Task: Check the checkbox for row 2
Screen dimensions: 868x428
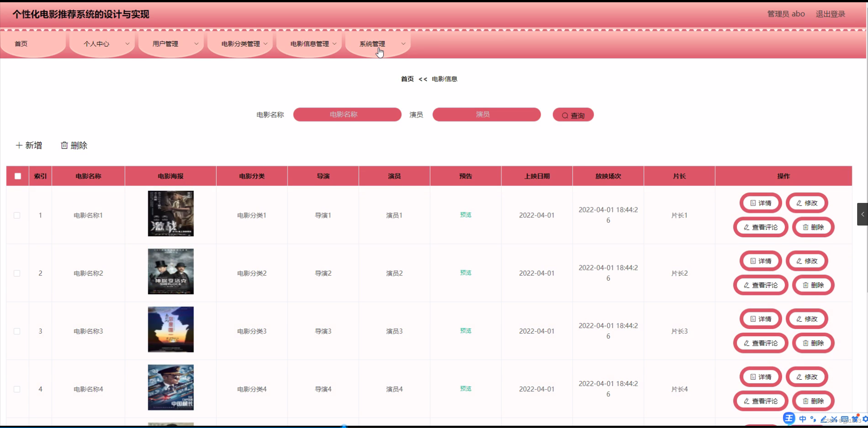Action: point(17,273)
